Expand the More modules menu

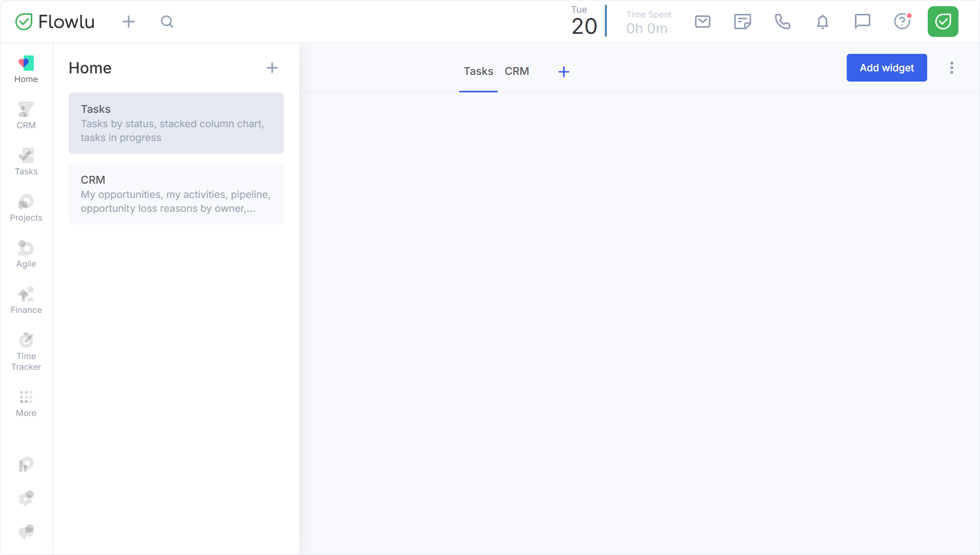click(26, 403)
